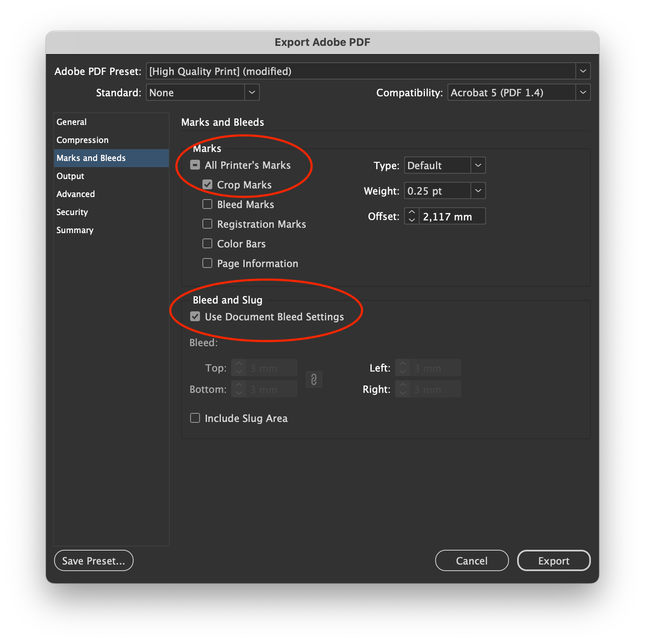This screenshot has width=645, height=644.
Task: Click the Export button
Action: [554, 560]
